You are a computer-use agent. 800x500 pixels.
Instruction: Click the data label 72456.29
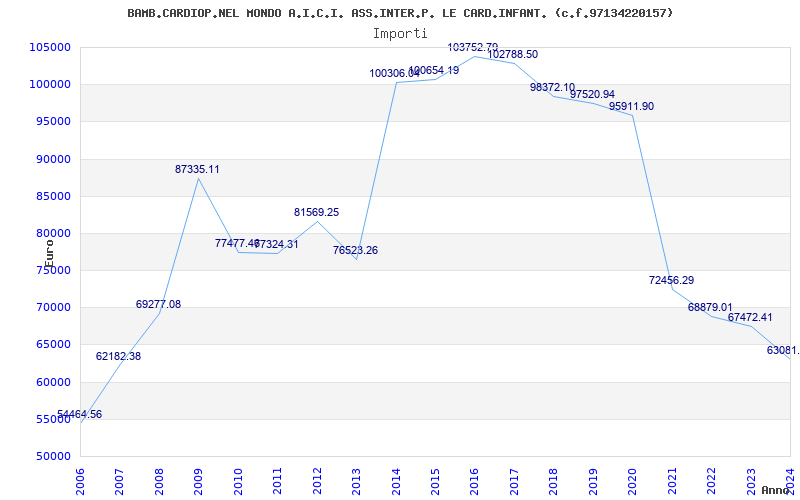[671, 280]
